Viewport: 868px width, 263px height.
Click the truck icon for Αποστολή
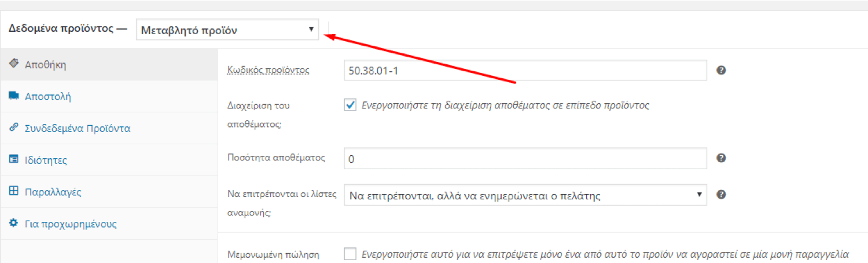click(14, 96)
